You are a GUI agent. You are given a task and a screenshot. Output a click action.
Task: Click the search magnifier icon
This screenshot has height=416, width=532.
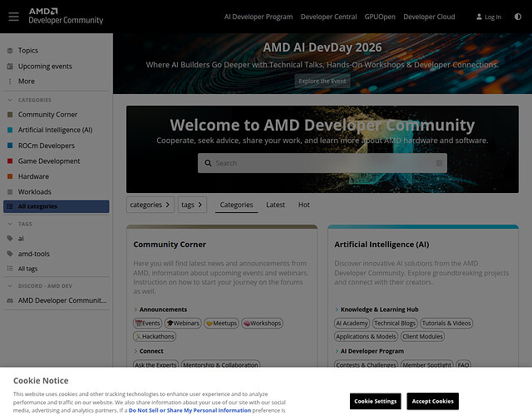[208, 163]
